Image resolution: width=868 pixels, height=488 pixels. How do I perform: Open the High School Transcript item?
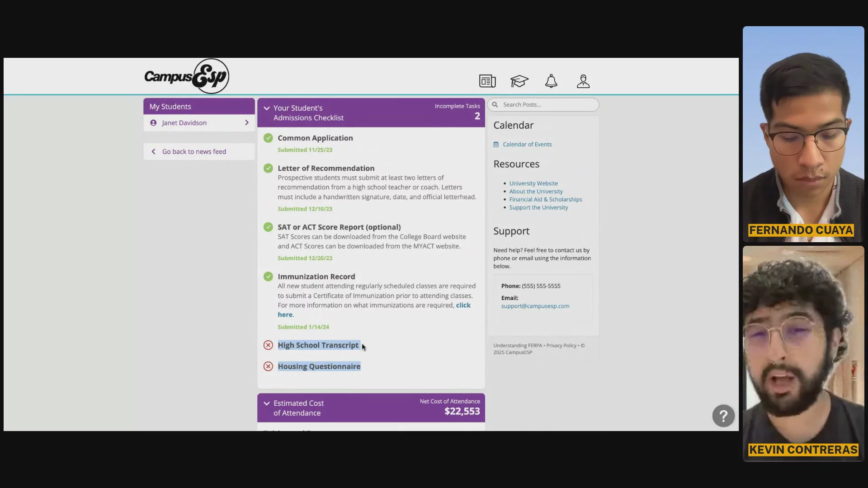tap(318, 345)
